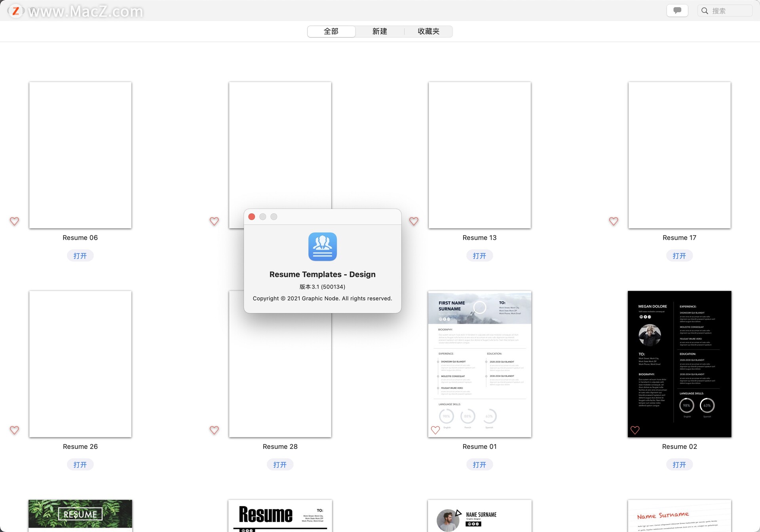Viewport: 760px width, 532px height.
Task: Toggle heart icon left of About dialog
Action: [214, 221]
